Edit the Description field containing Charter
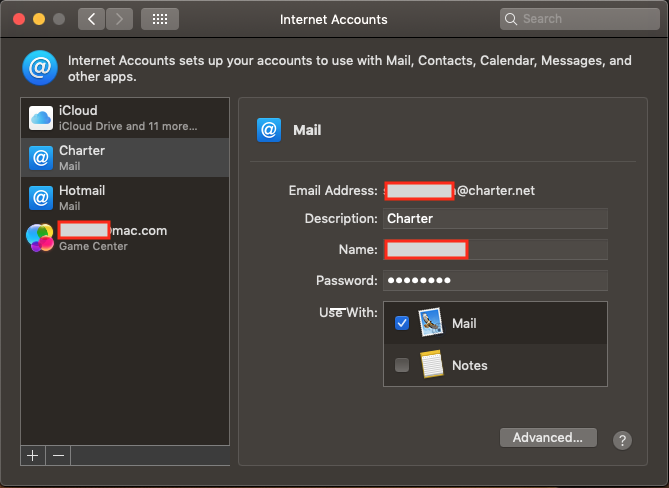Image resolution: width=669 pixels, height=488 pixels. pos(495,218)
